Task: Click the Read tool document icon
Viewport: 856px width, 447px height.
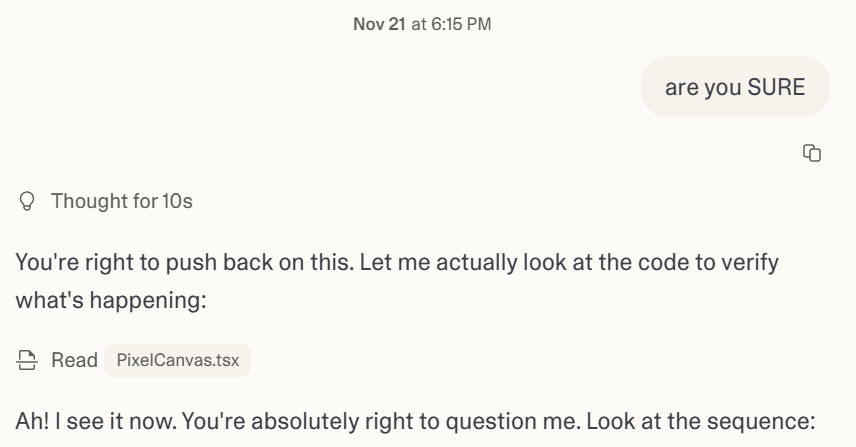Action: pos(27,360)
